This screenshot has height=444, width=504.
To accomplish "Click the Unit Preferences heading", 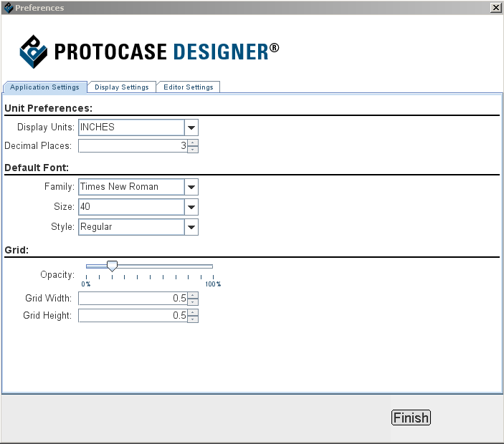I will (x=49, y=108).
